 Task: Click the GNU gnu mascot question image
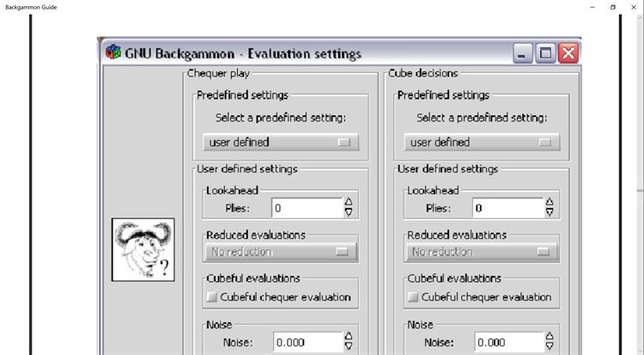pyautogui.click(x=143, y=249)
